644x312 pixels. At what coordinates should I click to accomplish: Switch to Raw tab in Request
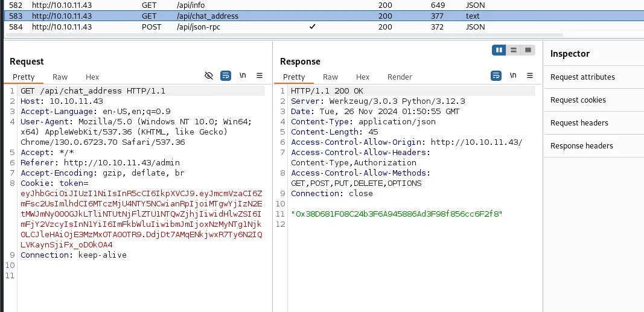tap(60, 77)
